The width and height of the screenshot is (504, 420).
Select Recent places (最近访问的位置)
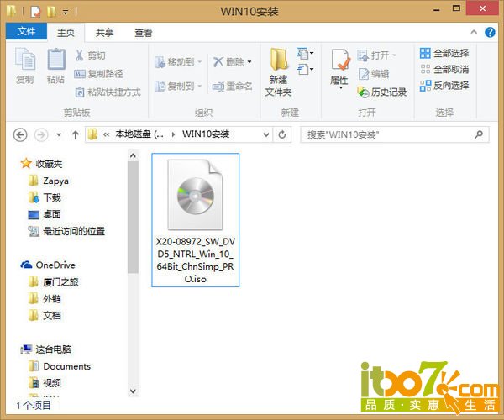click(66, 231)
